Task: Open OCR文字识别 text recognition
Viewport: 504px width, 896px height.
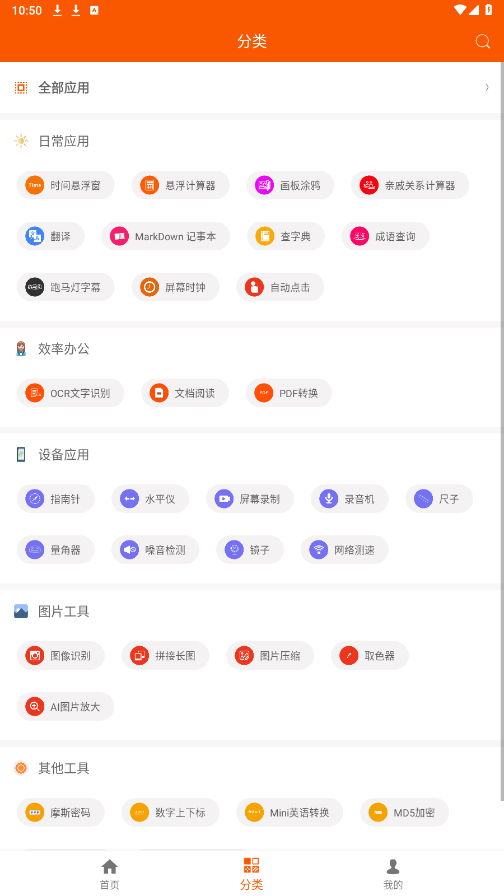Action: click(70, 393)
